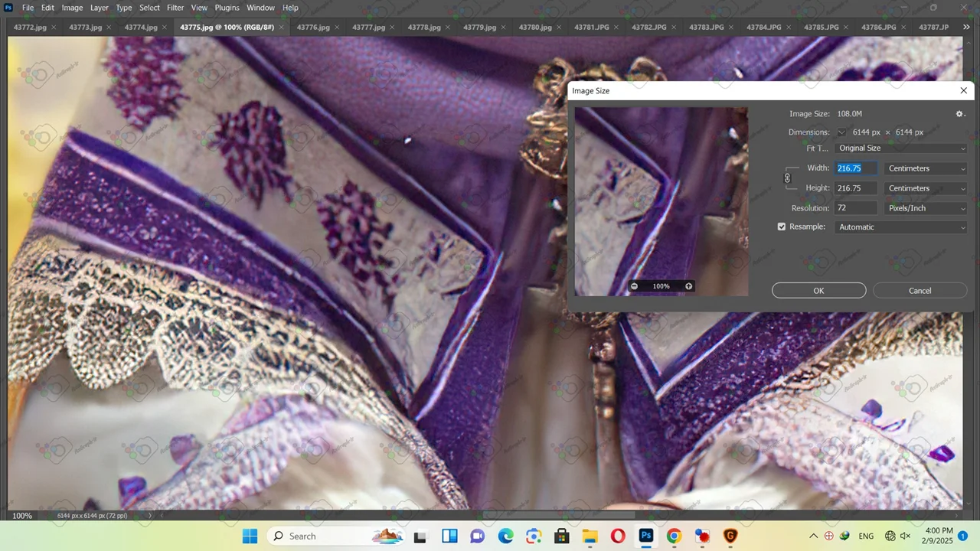Click the Resolution value field
980x551 pixels.
point(855,208)
